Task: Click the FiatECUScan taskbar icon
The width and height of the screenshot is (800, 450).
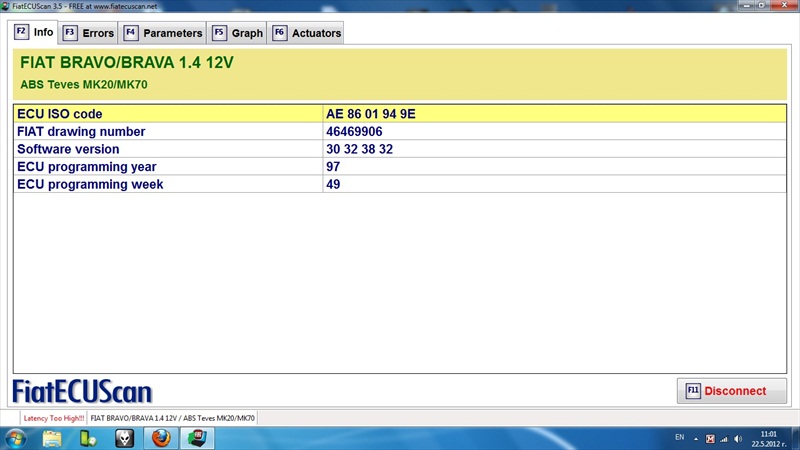Action: tap(198, 438)
